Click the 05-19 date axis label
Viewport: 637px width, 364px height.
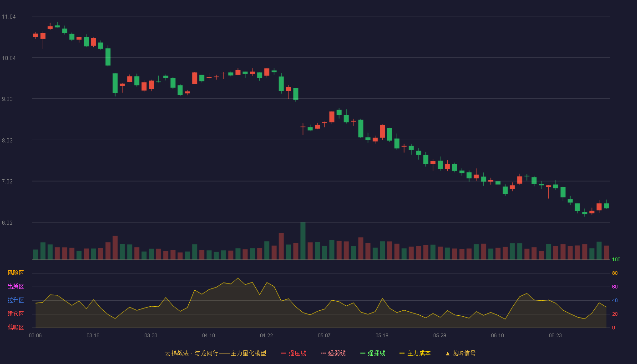[x=382, y=335]
